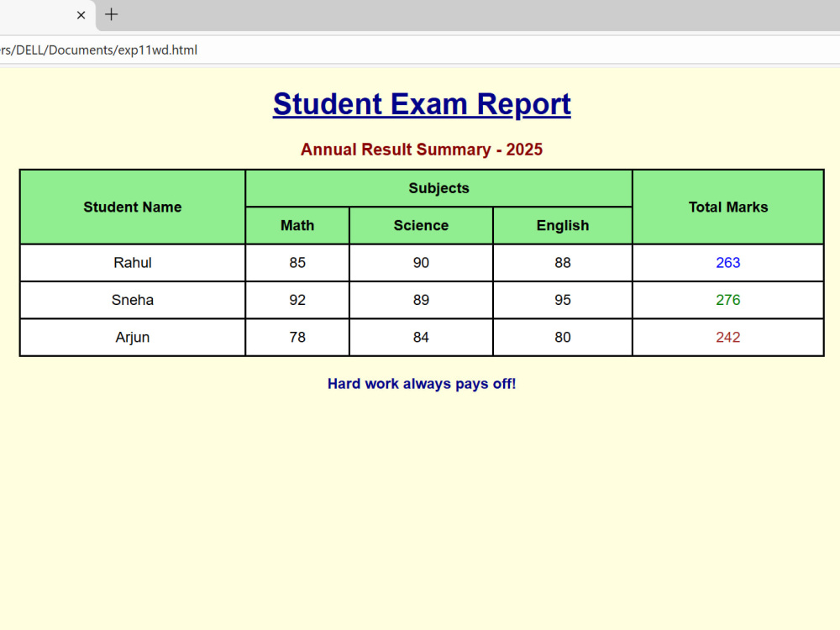Click Arjun's English score 80

[x=563, y=337]
